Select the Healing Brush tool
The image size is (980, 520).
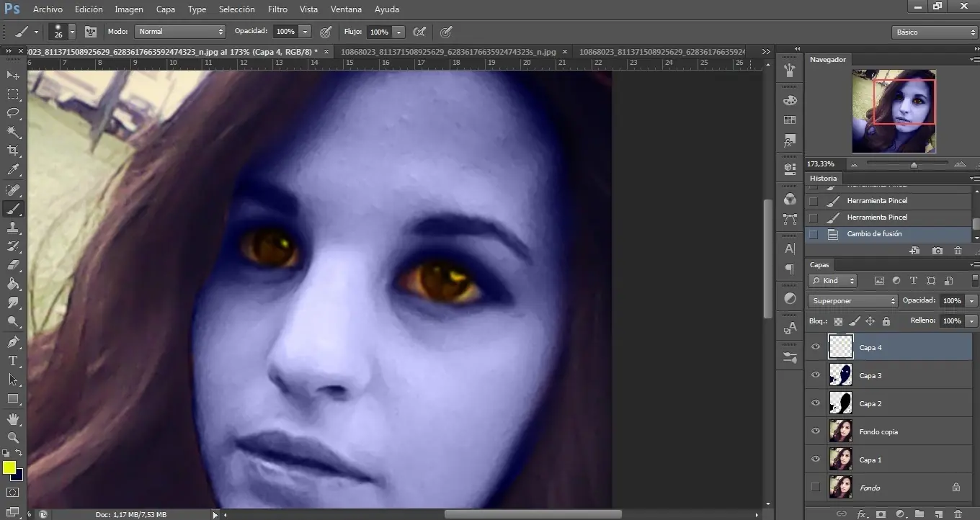(x=13, y=189)
